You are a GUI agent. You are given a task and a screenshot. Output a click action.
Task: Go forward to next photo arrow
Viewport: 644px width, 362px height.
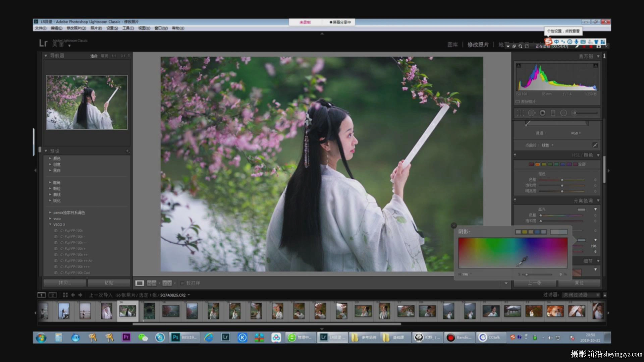point(80,295)
